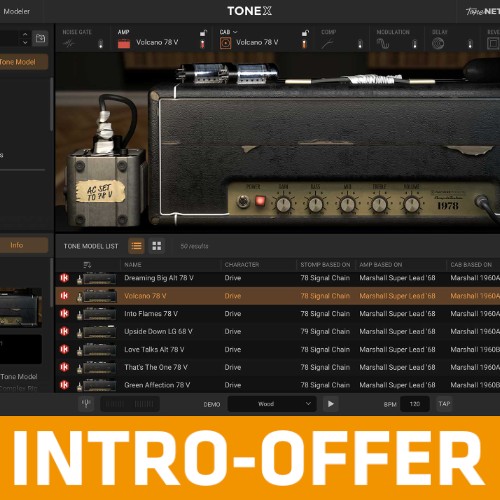500x500 pixels.
Task: Click the input level meter in the bottom bar
Action: tap(130, 404)
